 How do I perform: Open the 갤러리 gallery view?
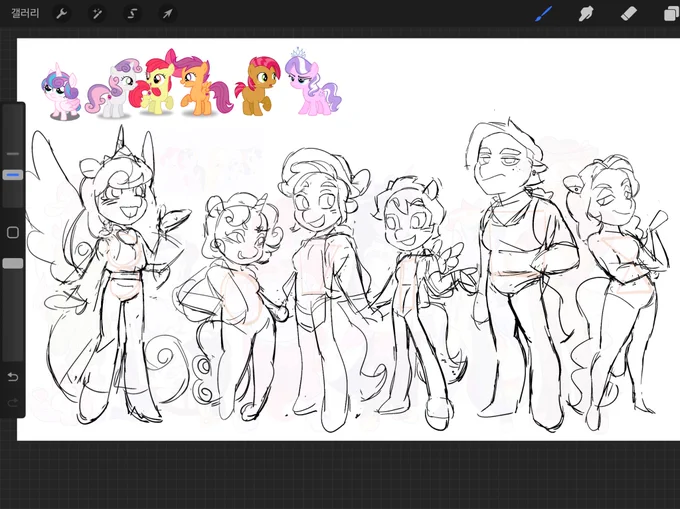[25, 13]
